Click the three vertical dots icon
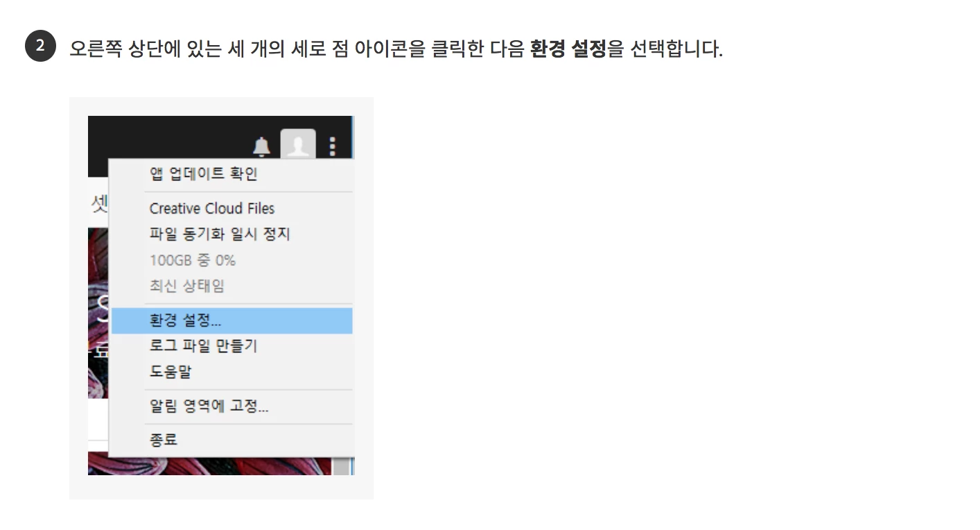This screenshot has width=980, height=530. pos(333,146)
